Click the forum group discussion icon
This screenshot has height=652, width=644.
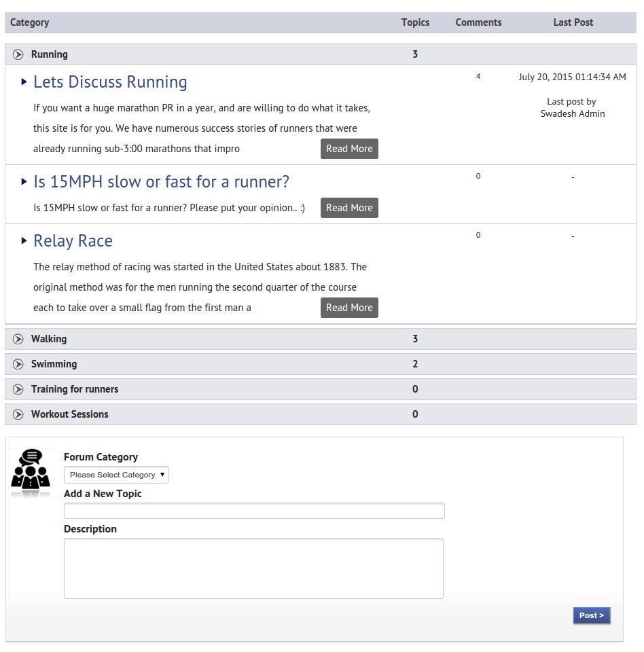[x=31, y=470]
